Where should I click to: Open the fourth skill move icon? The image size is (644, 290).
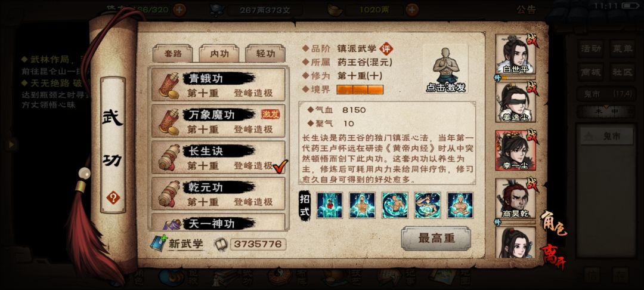[x=428, y=205]
